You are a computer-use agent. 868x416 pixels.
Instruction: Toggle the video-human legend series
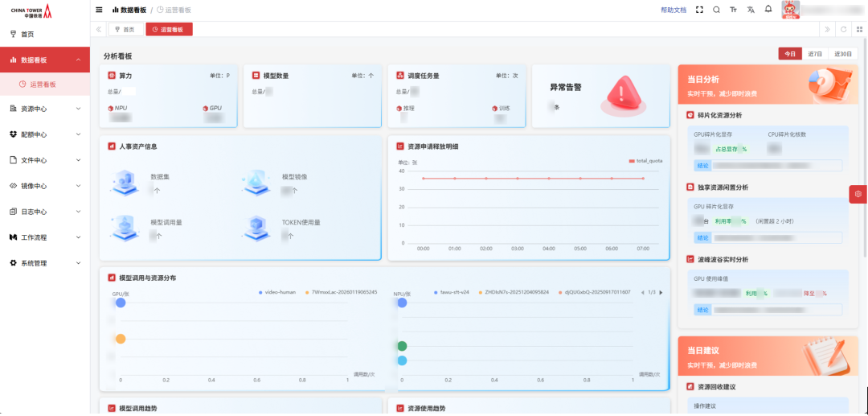point(277,291)
